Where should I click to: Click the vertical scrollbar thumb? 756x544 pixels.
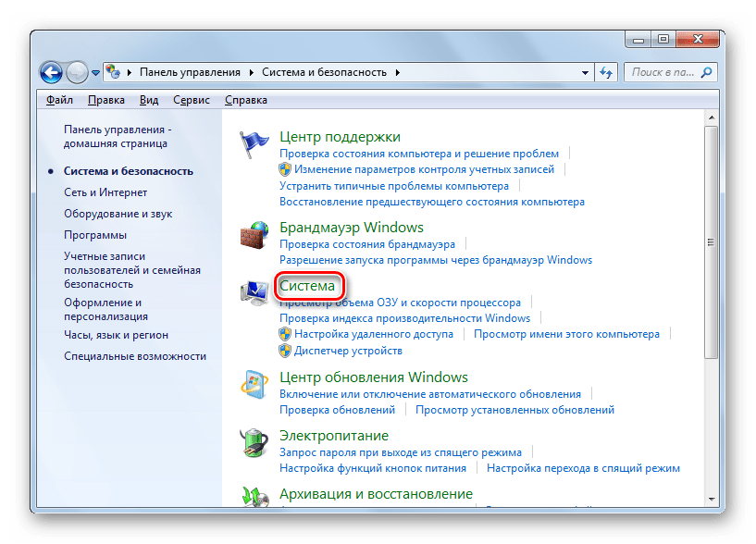[x=712, y=242]
